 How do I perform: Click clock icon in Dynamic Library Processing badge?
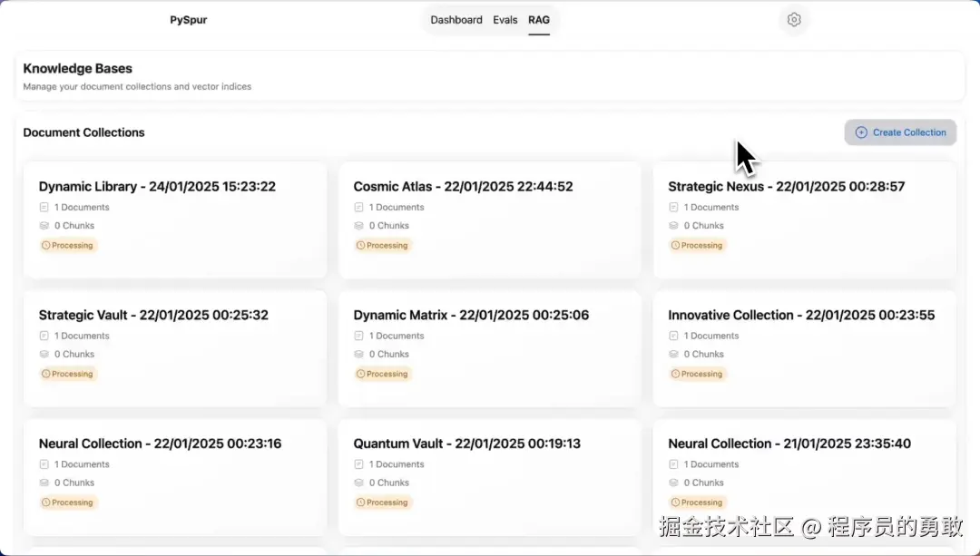point(45,246)
